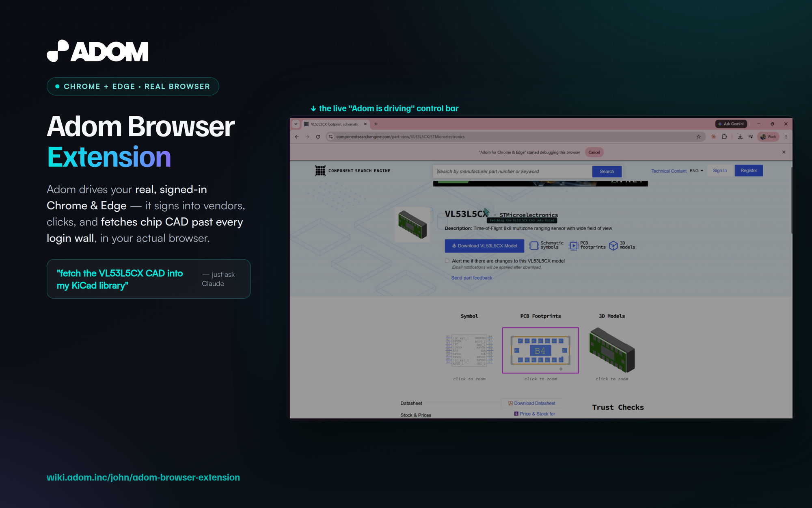Zoom the 3D Models chip thumbnail

click(612, 350)
